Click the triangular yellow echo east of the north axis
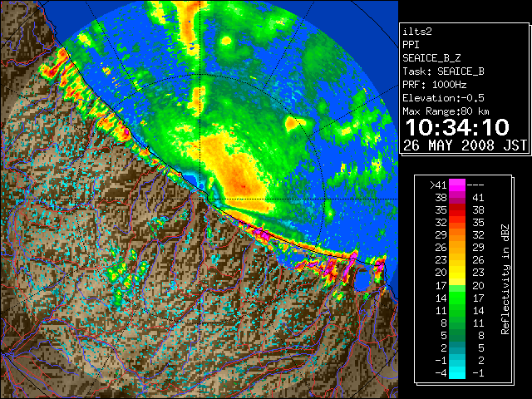This screenshot has width=532, height=399. click(293, 123)
